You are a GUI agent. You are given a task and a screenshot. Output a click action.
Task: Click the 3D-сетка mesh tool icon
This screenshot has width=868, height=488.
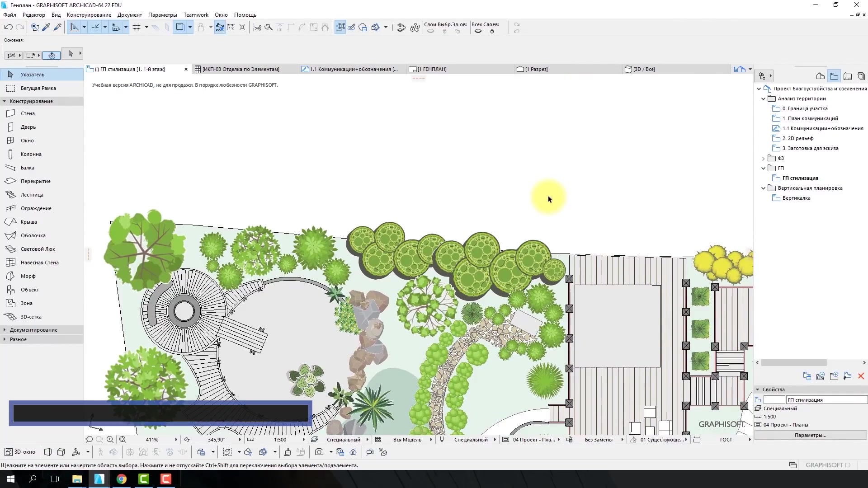tap(11, 316)
